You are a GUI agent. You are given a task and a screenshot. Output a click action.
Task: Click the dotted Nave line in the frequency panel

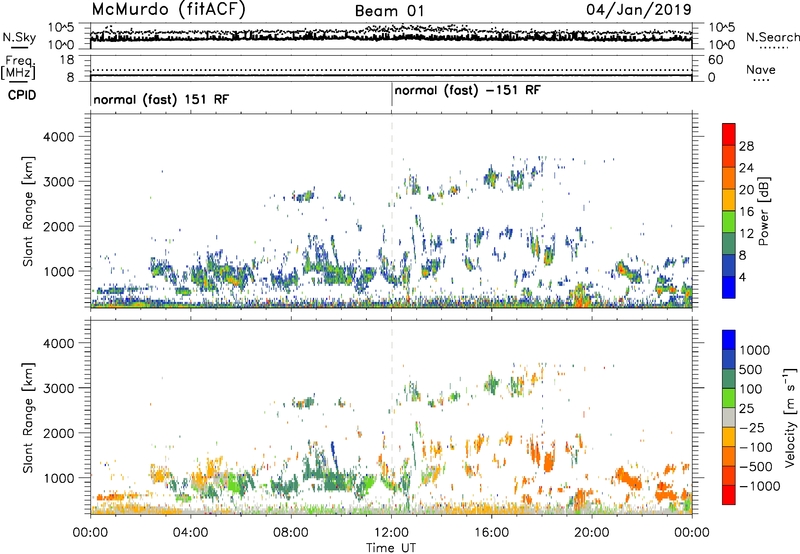coord(391,70)
